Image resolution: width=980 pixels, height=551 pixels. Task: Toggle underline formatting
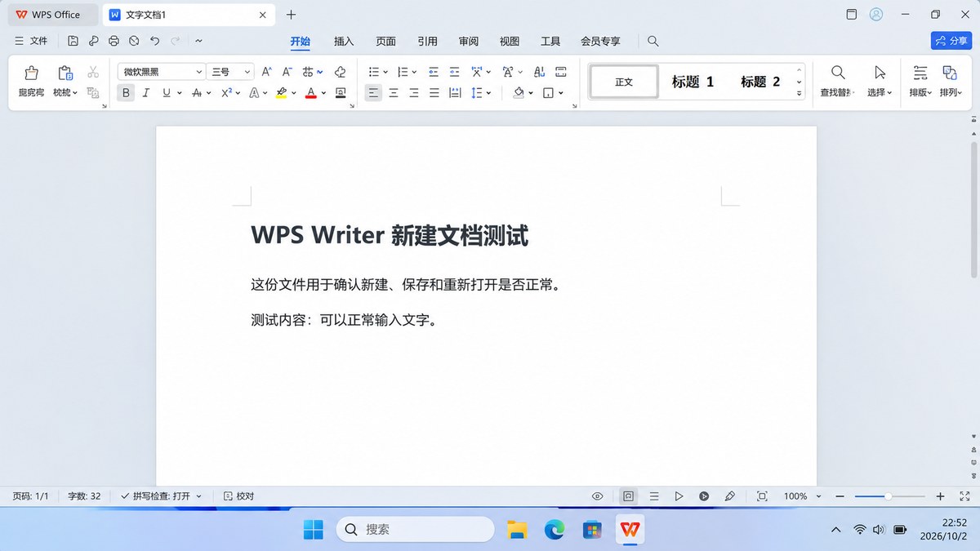point(167,93)
